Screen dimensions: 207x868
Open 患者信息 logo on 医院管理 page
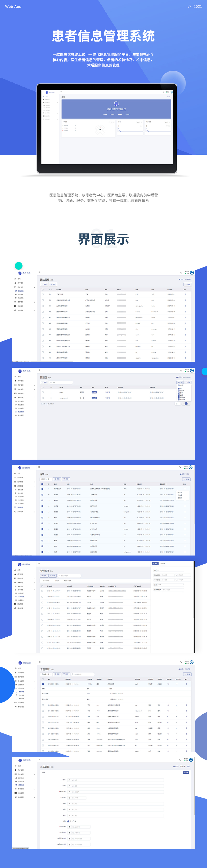[24, 273]
